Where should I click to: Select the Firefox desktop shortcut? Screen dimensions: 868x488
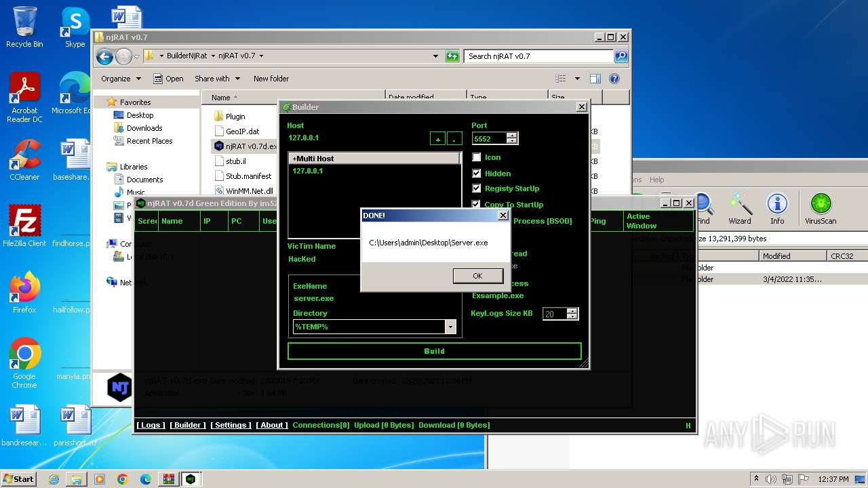coord(24,293)
